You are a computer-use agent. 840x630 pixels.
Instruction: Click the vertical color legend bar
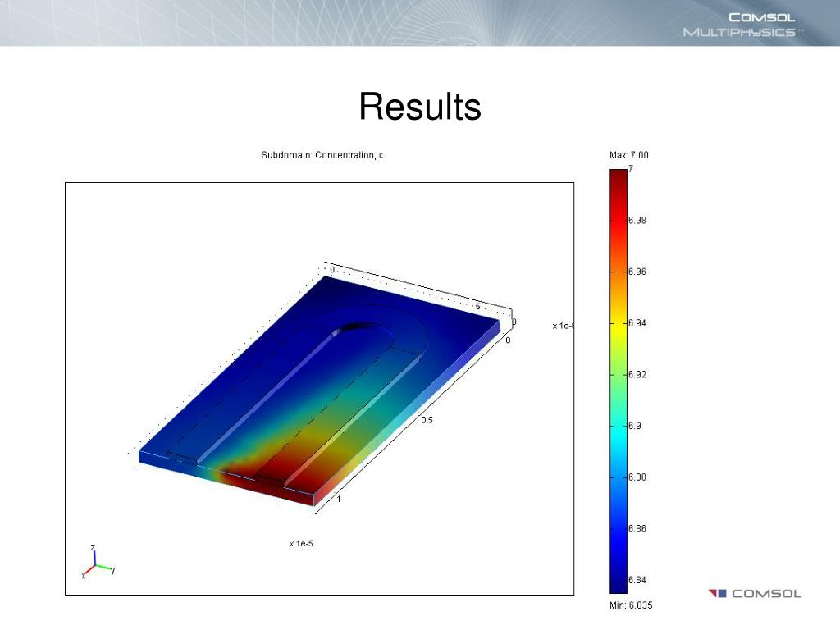coord(619,381)
